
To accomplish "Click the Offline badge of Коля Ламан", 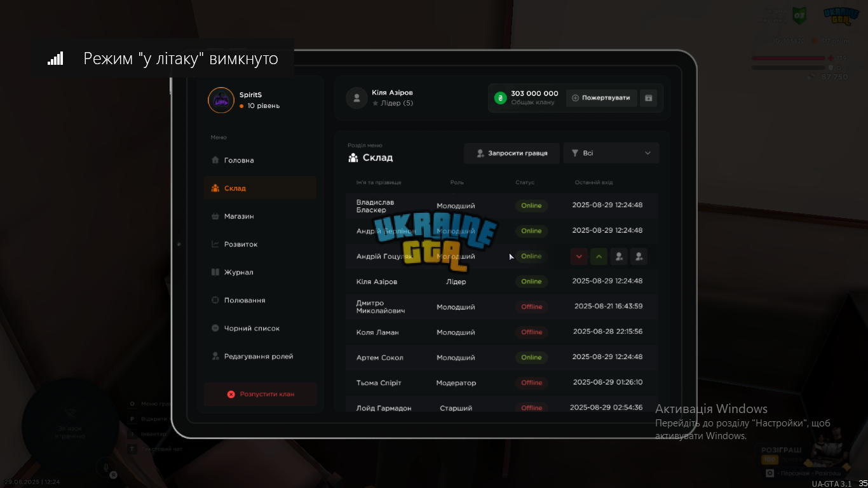I will (x=531, y=332).
